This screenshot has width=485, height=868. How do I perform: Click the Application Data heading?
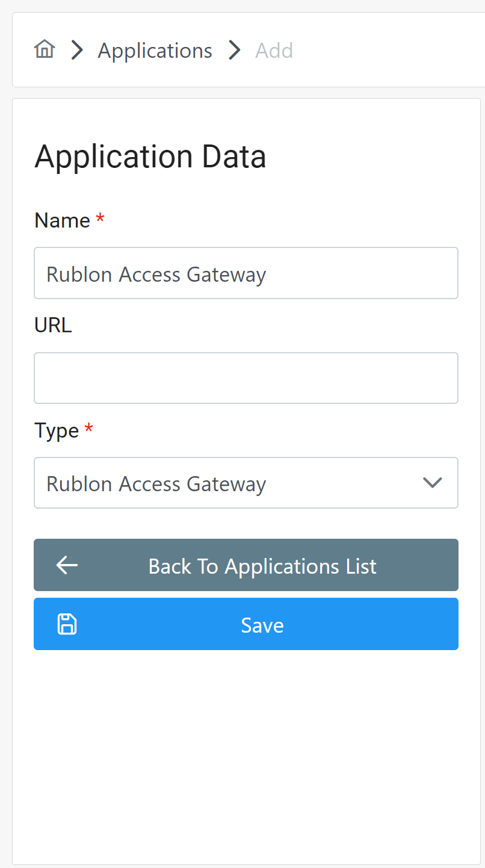pos(150,157)
